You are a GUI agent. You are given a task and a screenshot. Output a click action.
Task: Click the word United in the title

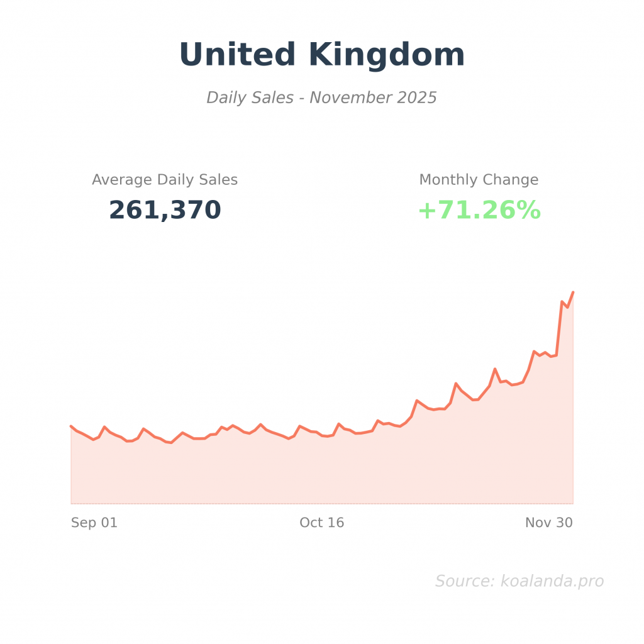coord(237,55)
